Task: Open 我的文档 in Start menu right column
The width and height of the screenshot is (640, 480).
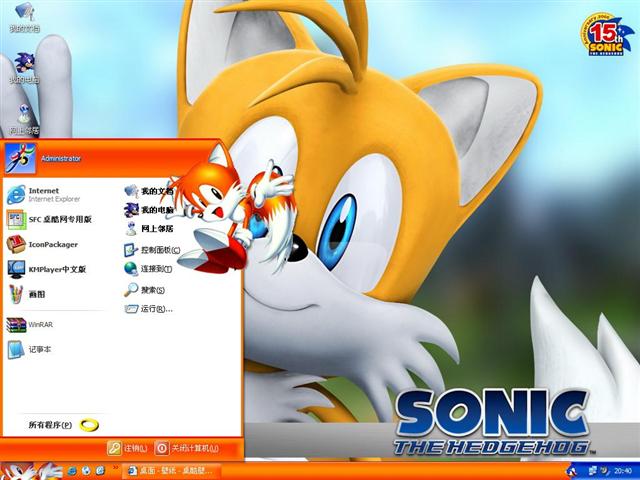Action: 149,191
